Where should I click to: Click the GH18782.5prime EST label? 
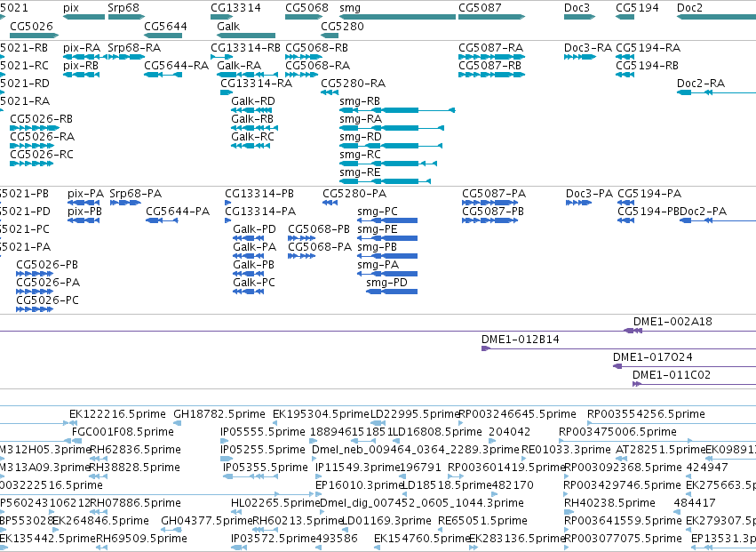click(219, 414)
